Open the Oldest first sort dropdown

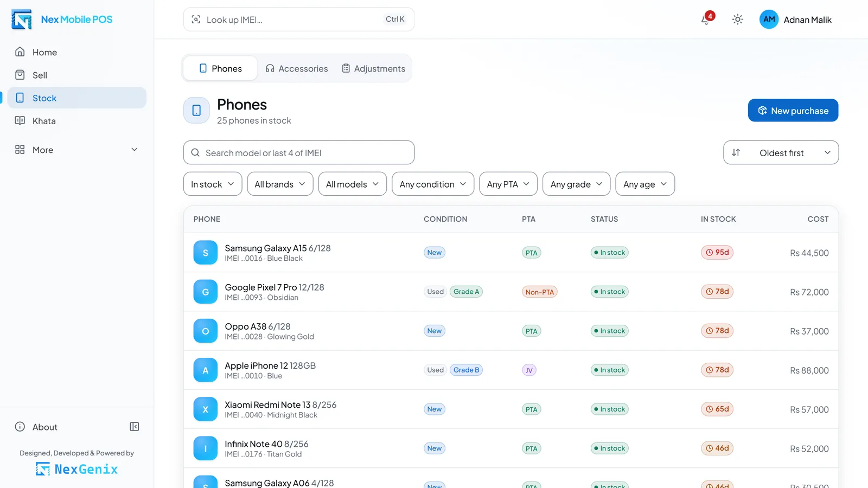click(x=781, y=152)
